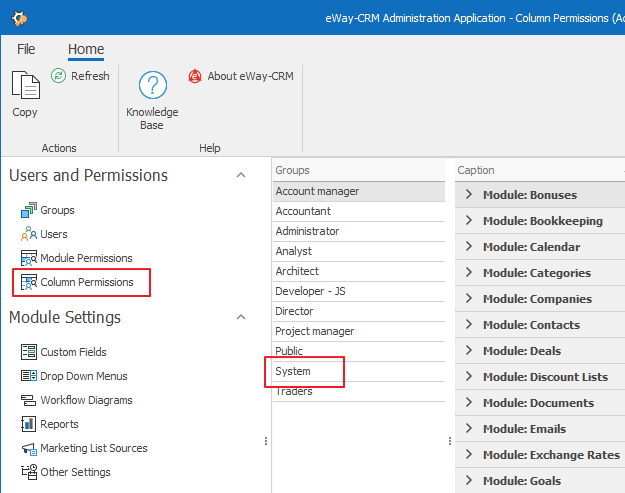Expand Module: Bonuses row
625x493 pixels.
pos(469,194)
